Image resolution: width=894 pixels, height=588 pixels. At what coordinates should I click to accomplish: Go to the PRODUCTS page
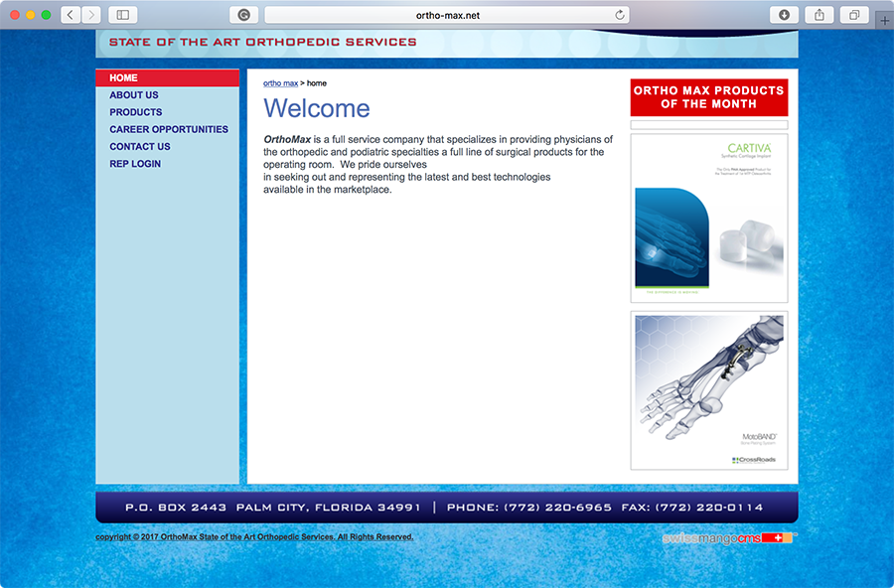136,112
